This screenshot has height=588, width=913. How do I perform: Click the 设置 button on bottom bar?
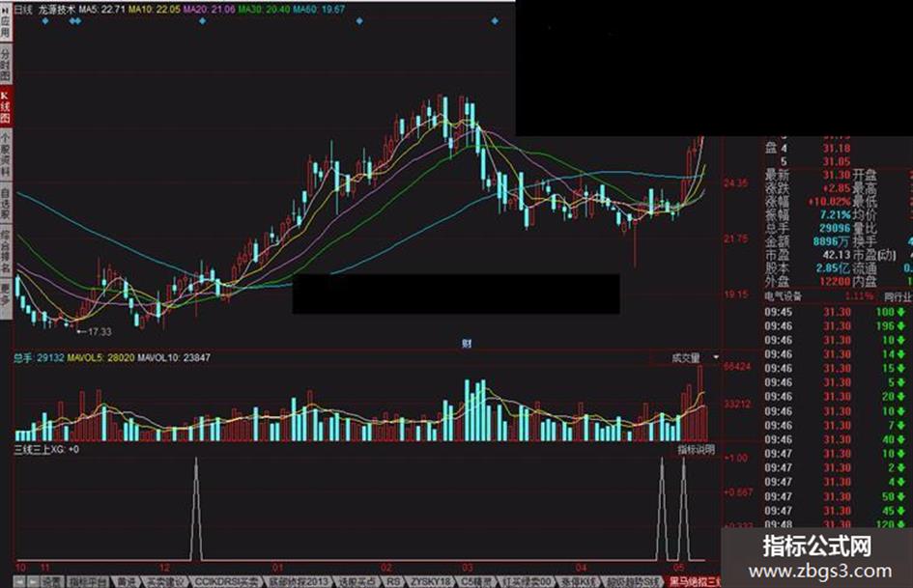tap(51, 581)
